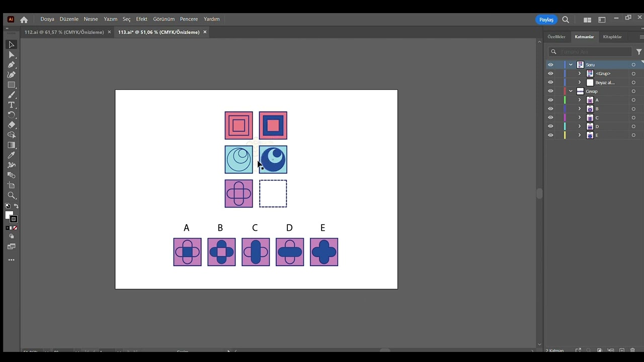
Task: Expand the <Grup> item
Action: point(580,73)
